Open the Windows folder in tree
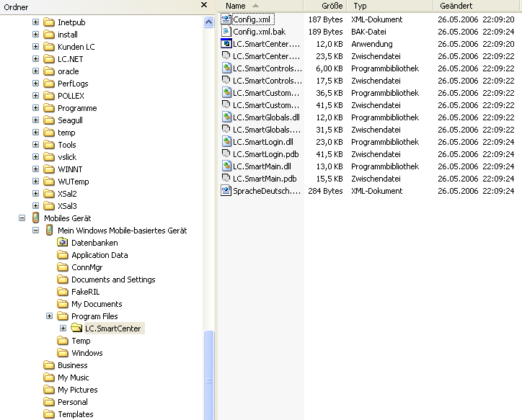Viewport: 522px width, 420px height. [x=87, y=353]
